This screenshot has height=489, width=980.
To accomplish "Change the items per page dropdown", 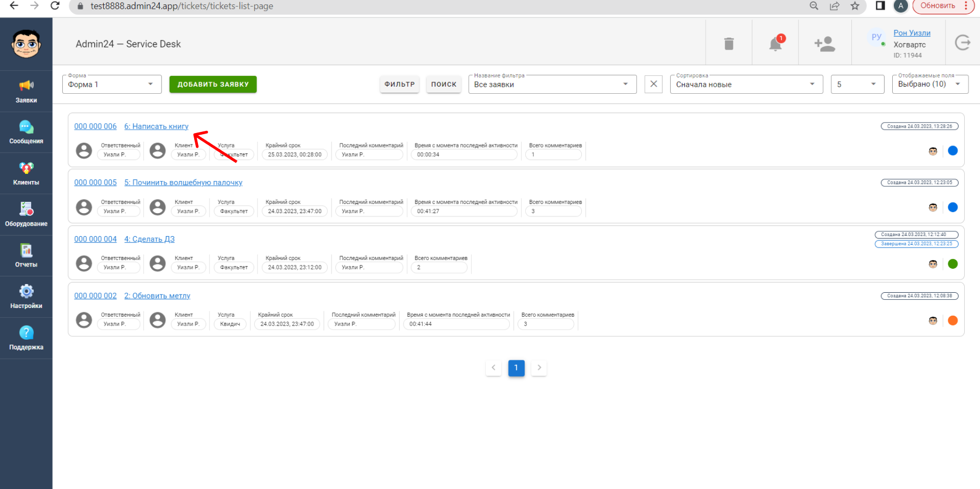I will pyautogui.click(x=857, y=84).
